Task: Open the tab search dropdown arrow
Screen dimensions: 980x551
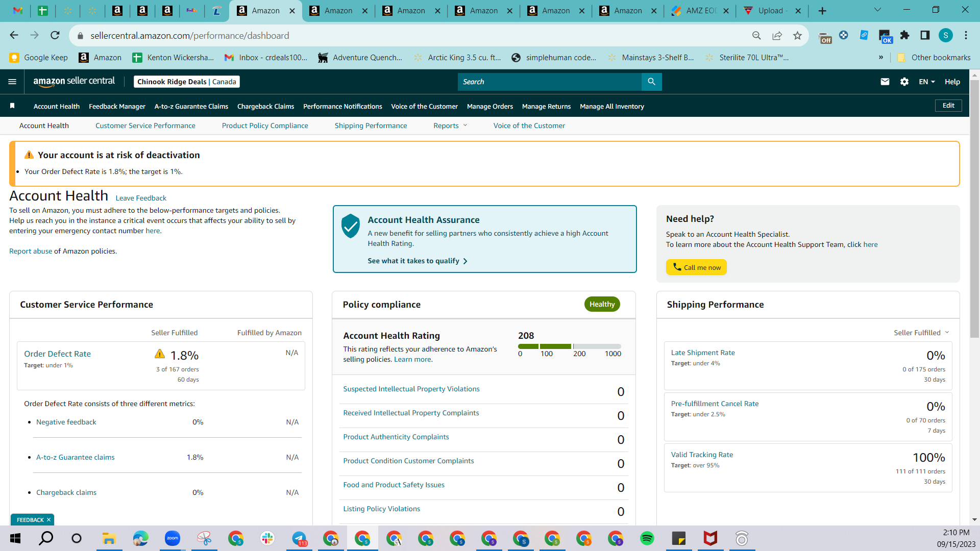Action: point(877,10)
